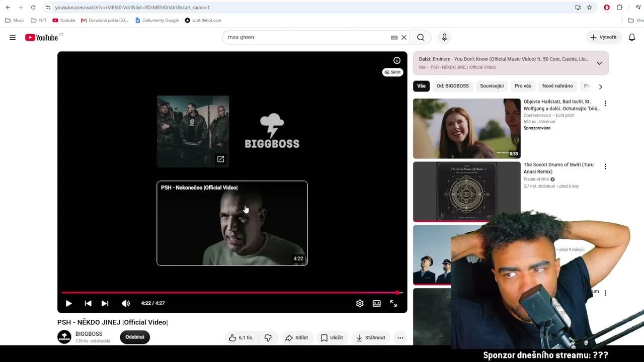Mute the video volume
The image size is (644, 362).
[x=126, y=303]
